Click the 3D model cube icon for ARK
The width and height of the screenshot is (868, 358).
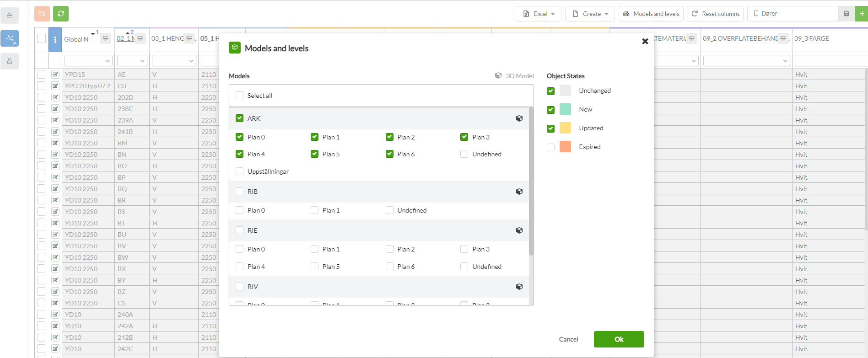tap(519, 118)
